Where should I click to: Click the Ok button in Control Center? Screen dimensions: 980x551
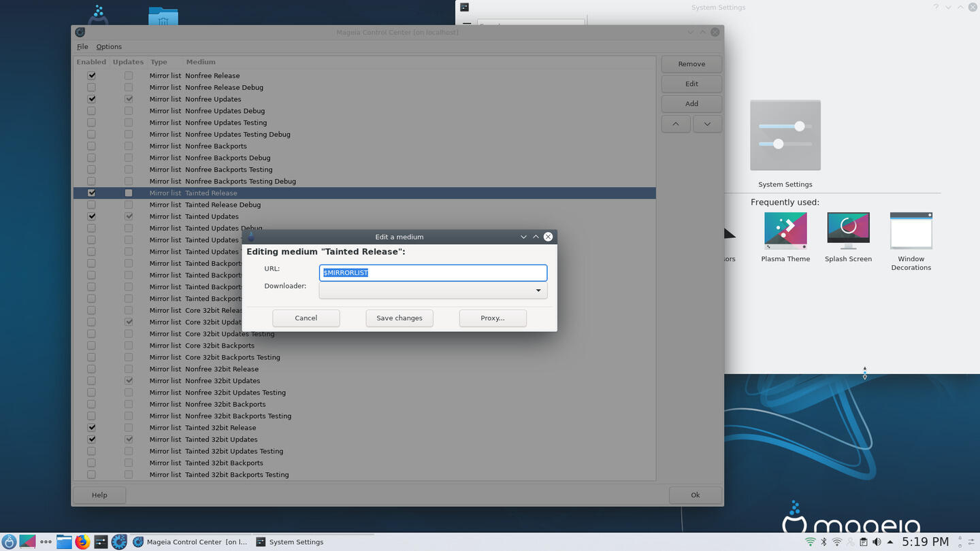[x=696, y=495]
